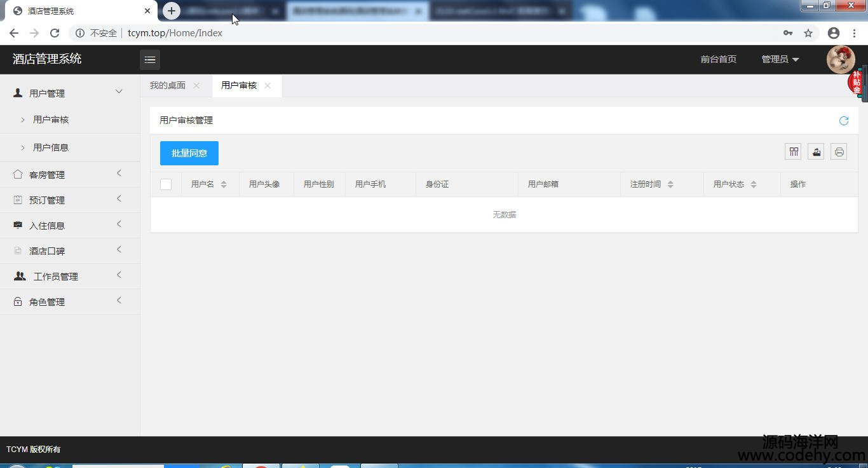This screenshot has height=468, width=868.
Task: Reload the page in the browser
Action: pyautogui.click(x=55, y=33)
